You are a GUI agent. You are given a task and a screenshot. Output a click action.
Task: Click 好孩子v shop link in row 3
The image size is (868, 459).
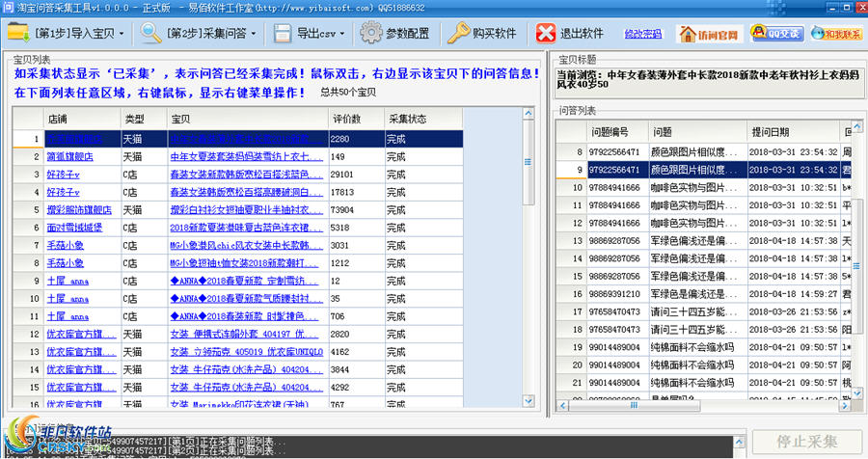coord(63,175)
